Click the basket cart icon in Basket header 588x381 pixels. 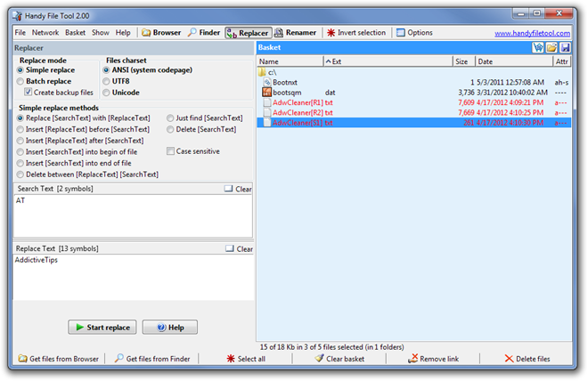538,47
